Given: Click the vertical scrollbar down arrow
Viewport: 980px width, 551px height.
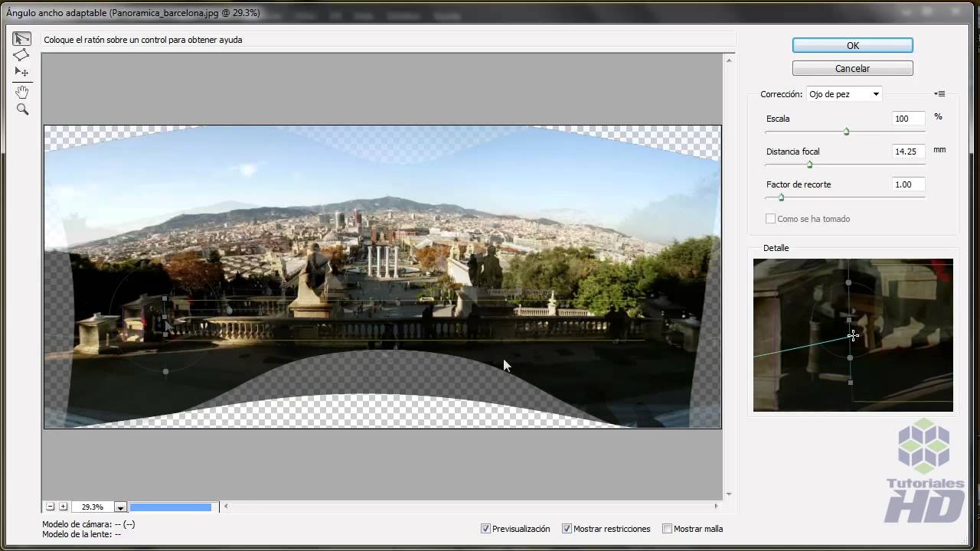Looking at the screenshot, I should 729,494.
